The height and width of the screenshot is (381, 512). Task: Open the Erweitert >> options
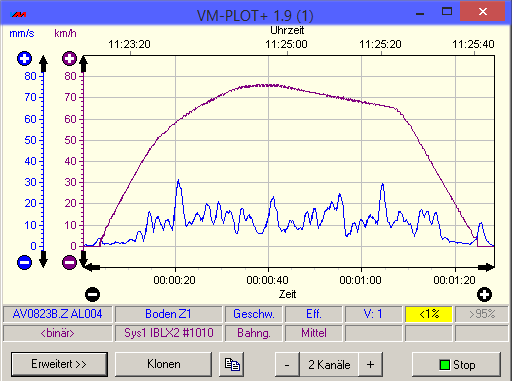(x=59, y=364)
